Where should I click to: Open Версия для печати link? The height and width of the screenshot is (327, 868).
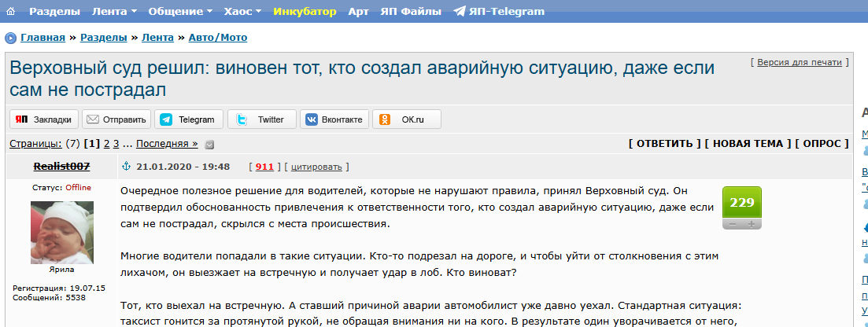800,62
